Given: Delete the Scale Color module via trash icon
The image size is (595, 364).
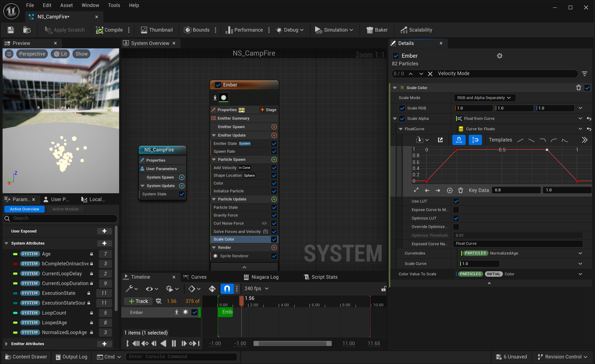Looking at the screenshot, I should (x=578, y=88).
